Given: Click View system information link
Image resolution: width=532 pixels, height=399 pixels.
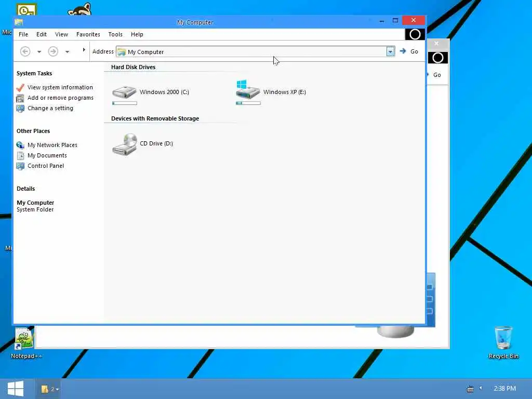Looking at the screenshot, I should coord(60,87).
